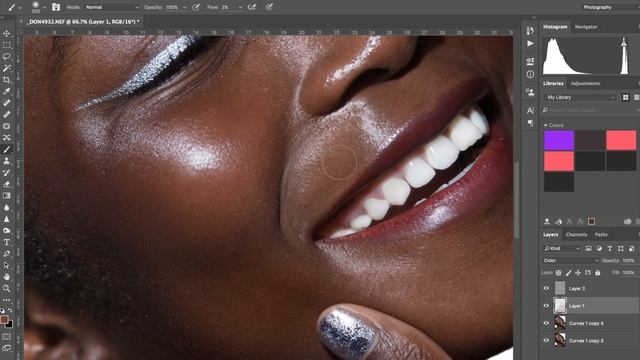Open the brush Mode dropdown showing Normal
Screen dimensions: 640x360
click(x=111, y=7)
